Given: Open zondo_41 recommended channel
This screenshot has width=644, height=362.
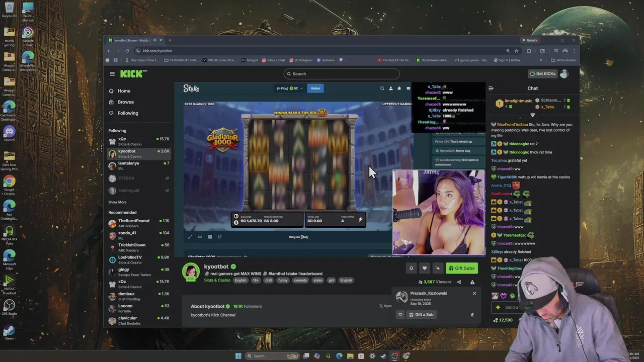Looking at the screenshot, I should 139,235.
